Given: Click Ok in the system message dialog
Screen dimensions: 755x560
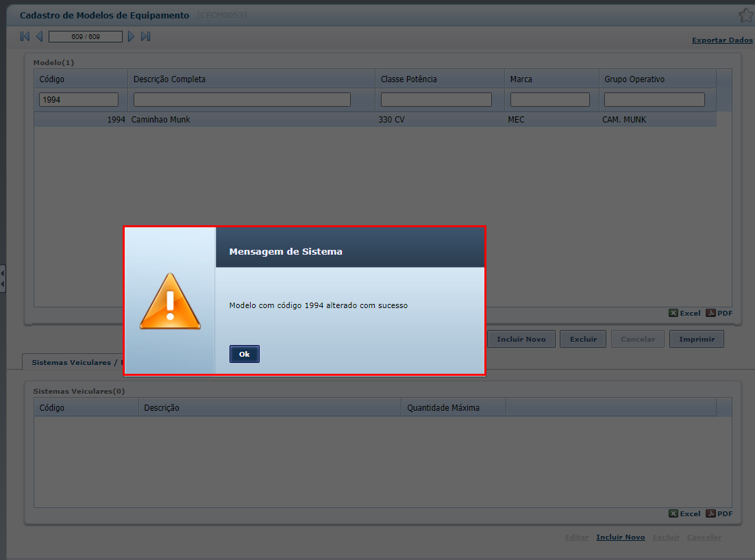Looking at the screenshot, I should coord(244,354).
